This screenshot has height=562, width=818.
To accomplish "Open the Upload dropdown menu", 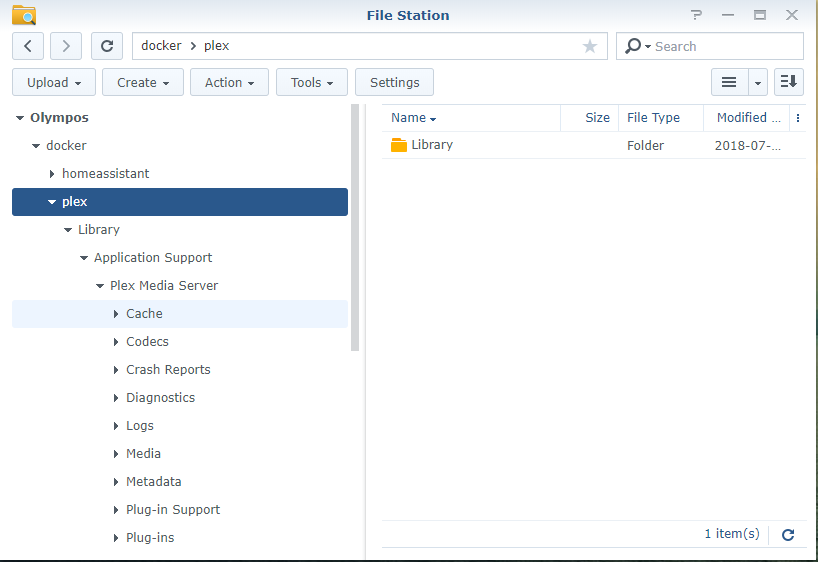I will (x=54, y=82).
